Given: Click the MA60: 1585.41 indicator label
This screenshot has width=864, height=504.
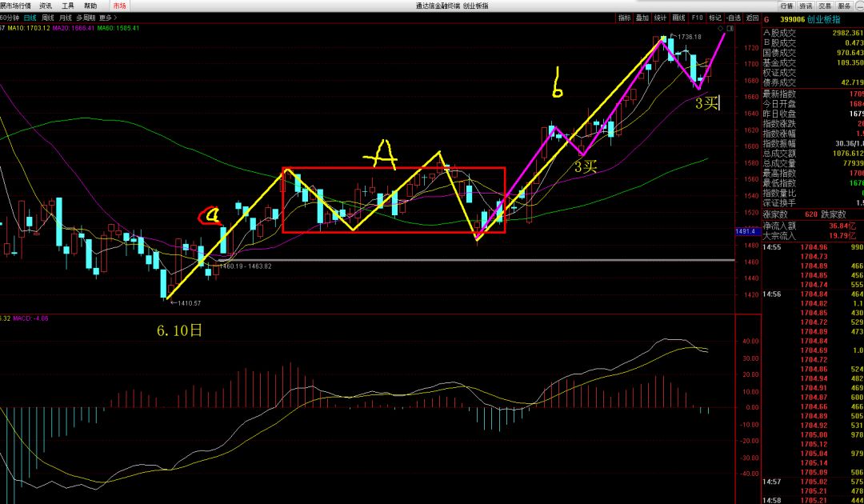Looking at the screenshot, I should 118,28.
